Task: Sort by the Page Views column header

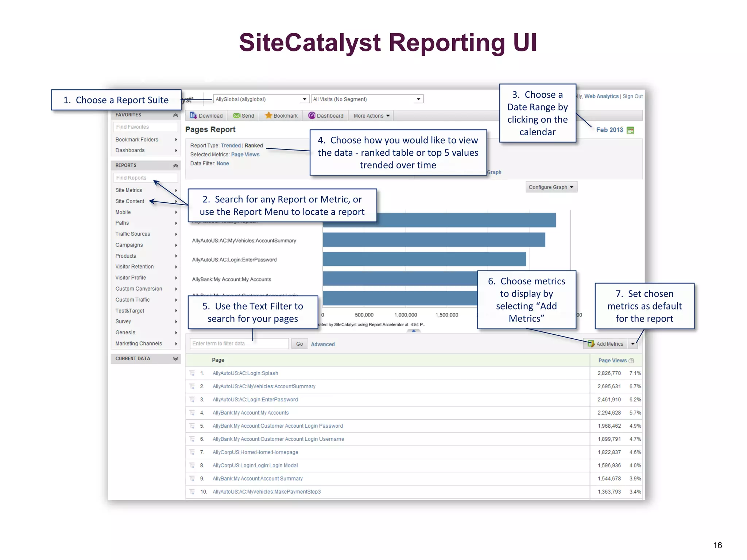Action: (x=612, y=360)
